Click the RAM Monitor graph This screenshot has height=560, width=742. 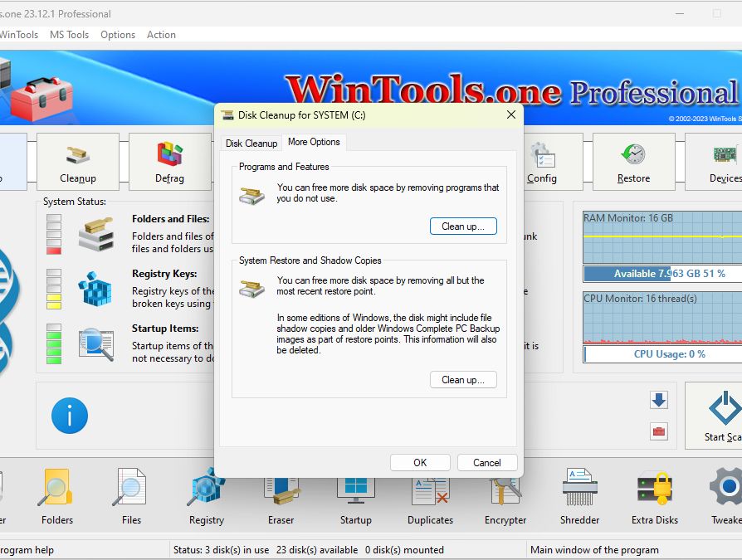[663, 237]
